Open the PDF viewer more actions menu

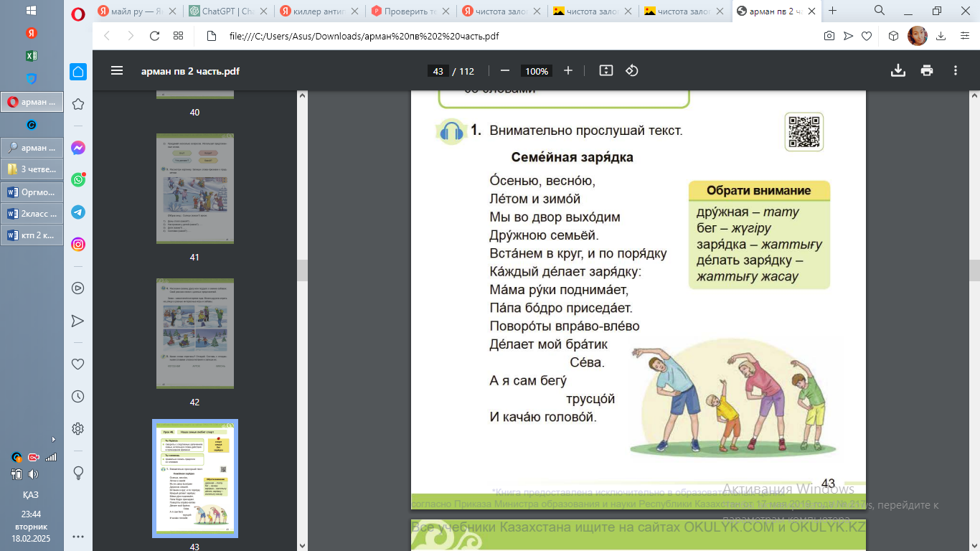pos(956,70)
